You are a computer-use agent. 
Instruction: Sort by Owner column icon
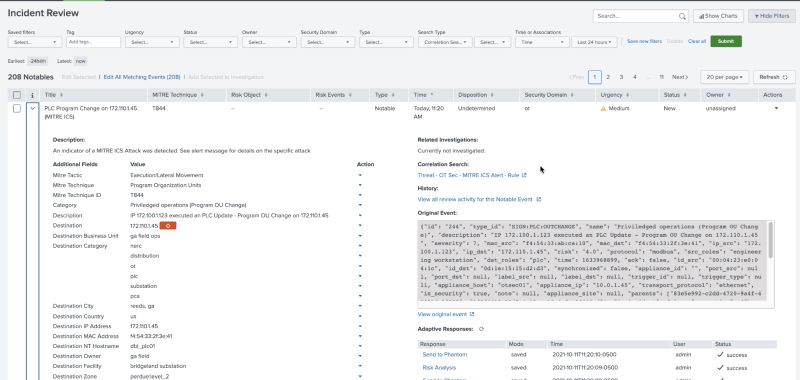click(x=729, y=95)
